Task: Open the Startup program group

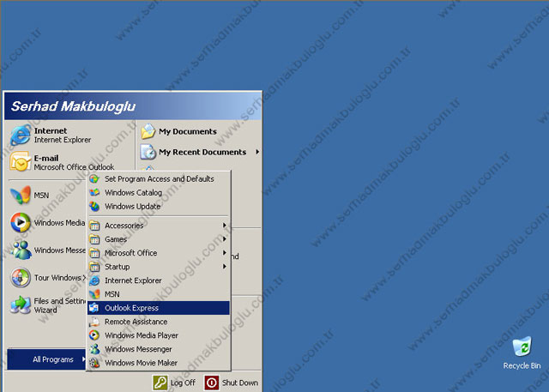Action: coord(159,267)
